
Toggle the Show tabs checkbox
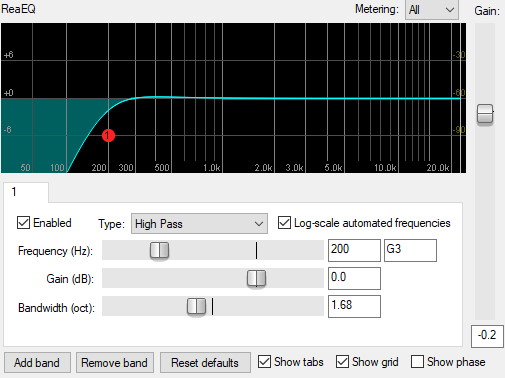click(x=264, y=362)
